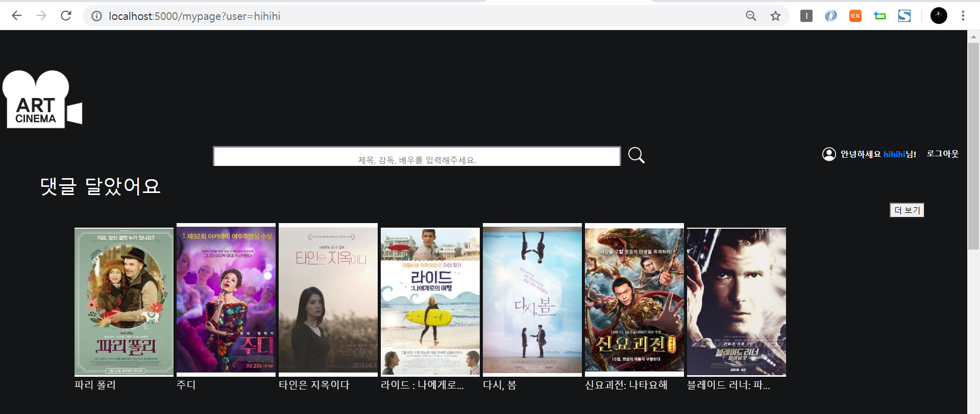Click the vertical page scrollbar thumb
Image resolution: width=980 pixels, height=414 pixels.
click(974, 146)
